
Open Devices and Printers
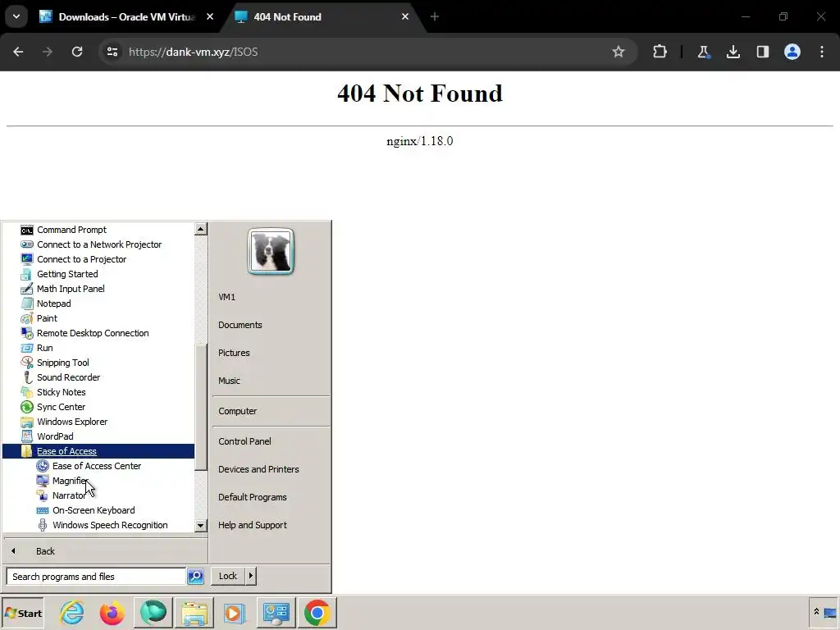(x=258, y=469)
